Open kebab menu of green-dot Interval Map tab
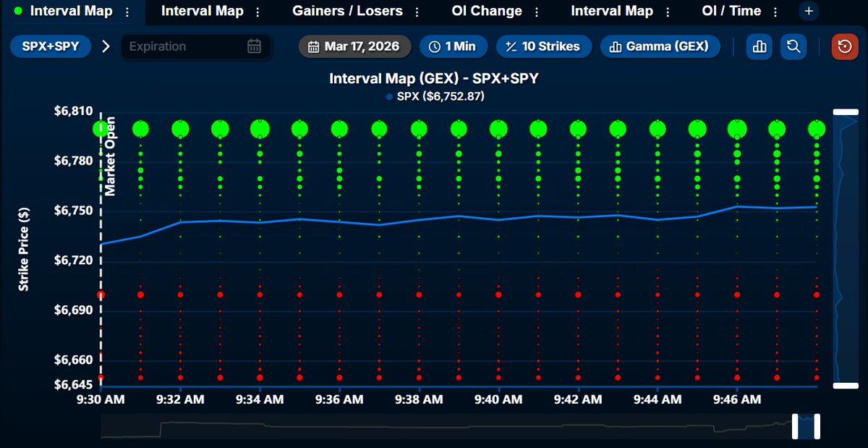The height and width of the screenshot is (448, 868). pyautogui.click(x=127, y=12)
